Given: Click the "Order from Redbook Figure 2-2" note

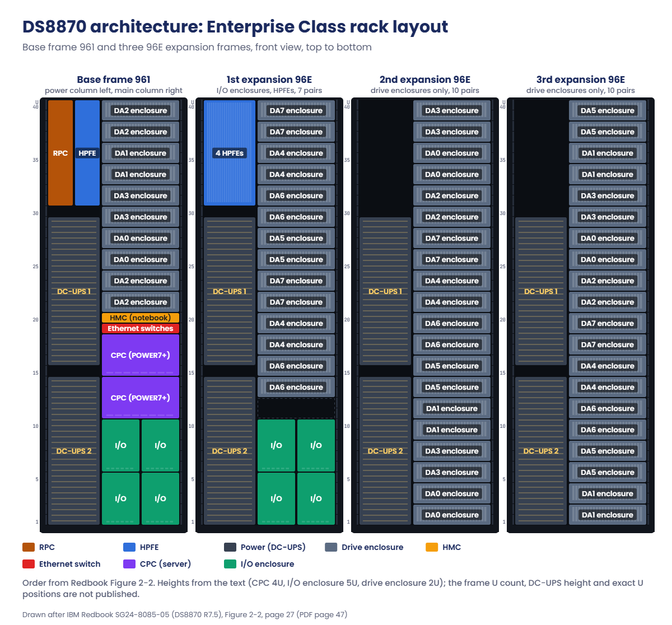Looking at the screenshot, I should coord(333,588).
